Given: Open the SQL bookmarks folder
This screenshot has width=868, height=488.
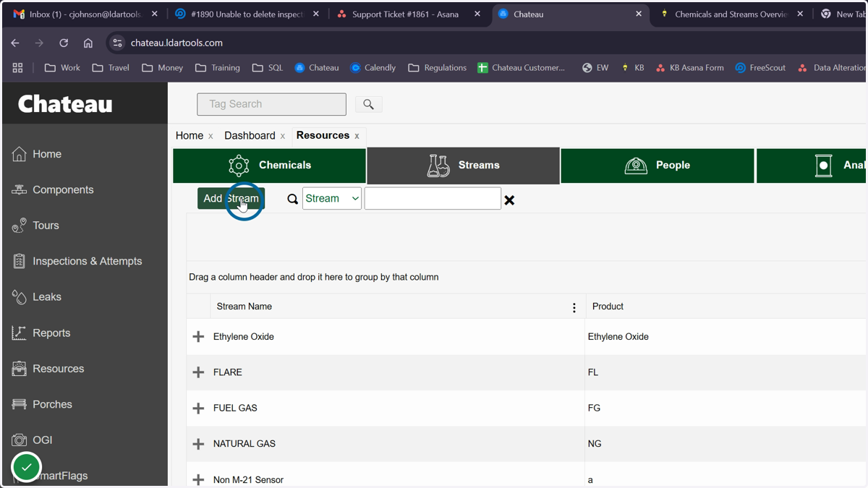Looking at the screenshot, I should [268, 67].
